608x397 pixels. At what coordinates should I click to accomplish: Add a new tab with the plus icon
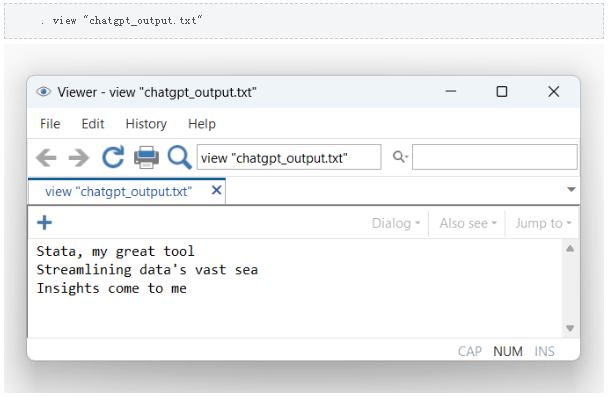[44, 223]
